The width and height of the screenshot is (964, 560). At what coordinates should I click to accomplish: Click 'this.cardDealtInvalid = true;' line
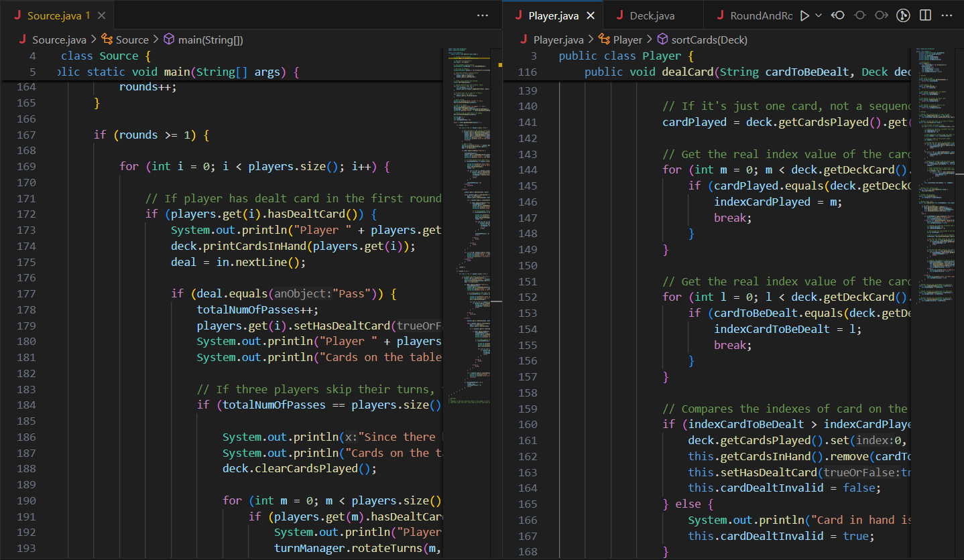(x=781, y=536)
